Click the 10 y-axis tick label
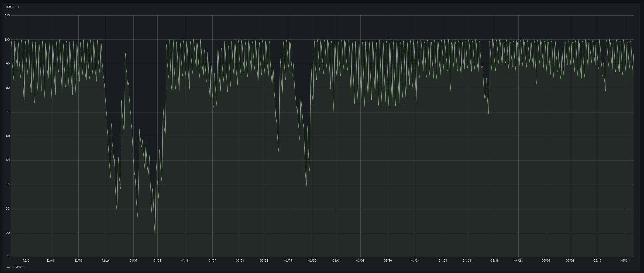Viewport: 644px width, 273px height. pyautogui.click(x=8, y=257)
